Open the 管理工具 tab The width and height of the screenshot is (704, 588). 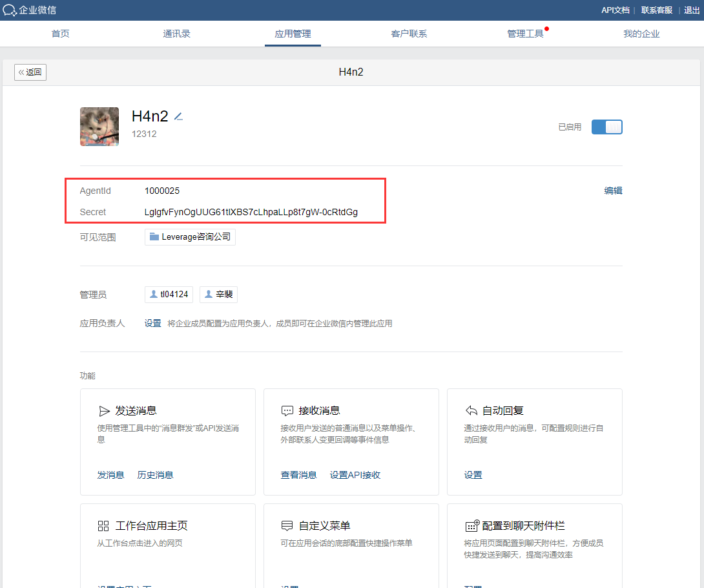tap(525, 34)
